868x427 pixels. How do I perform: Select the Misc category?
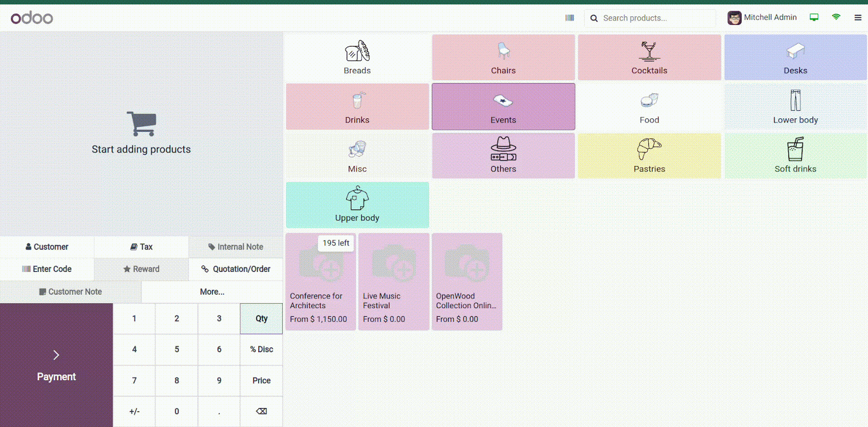point(358,156)
